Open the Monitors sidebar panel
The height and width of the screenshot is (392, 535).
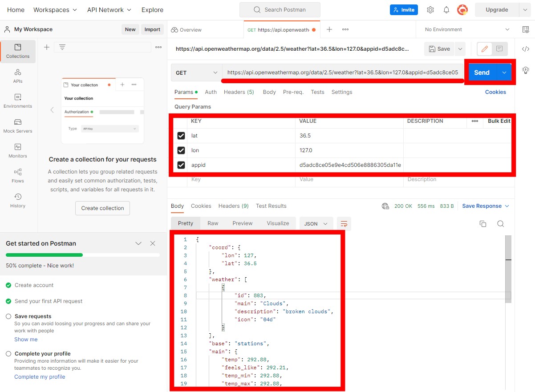click(x=18, y=151)
